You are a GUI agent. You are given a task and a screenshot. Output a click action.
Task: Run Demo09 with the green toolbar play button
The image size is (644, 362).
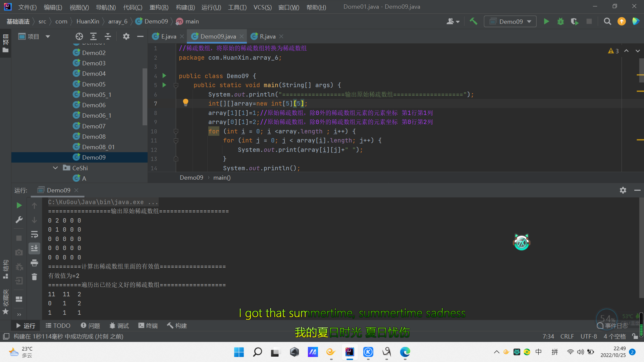click(x=546, y=21)
